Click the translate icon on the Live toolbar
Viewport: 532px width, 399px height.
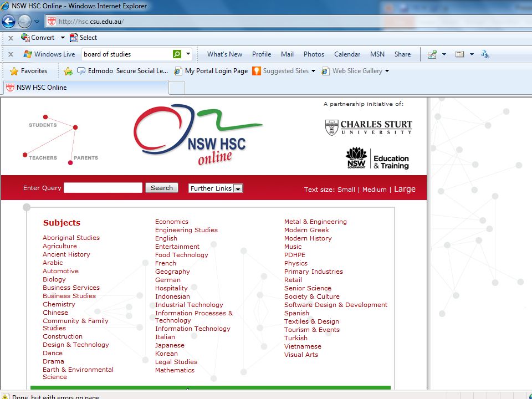click(485, 54)
